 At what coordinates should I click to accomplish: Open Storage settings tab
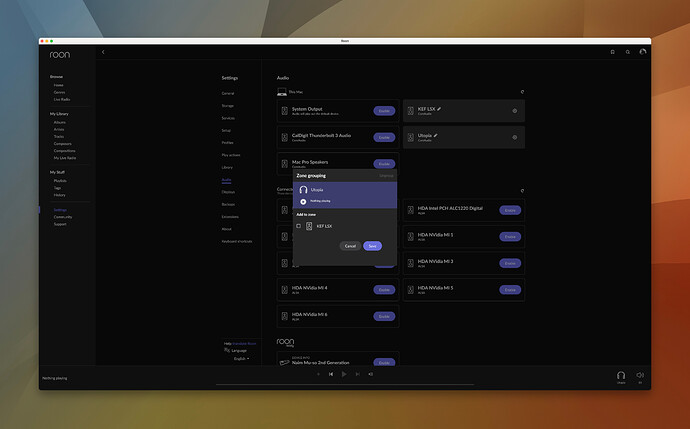click(228, 106)
